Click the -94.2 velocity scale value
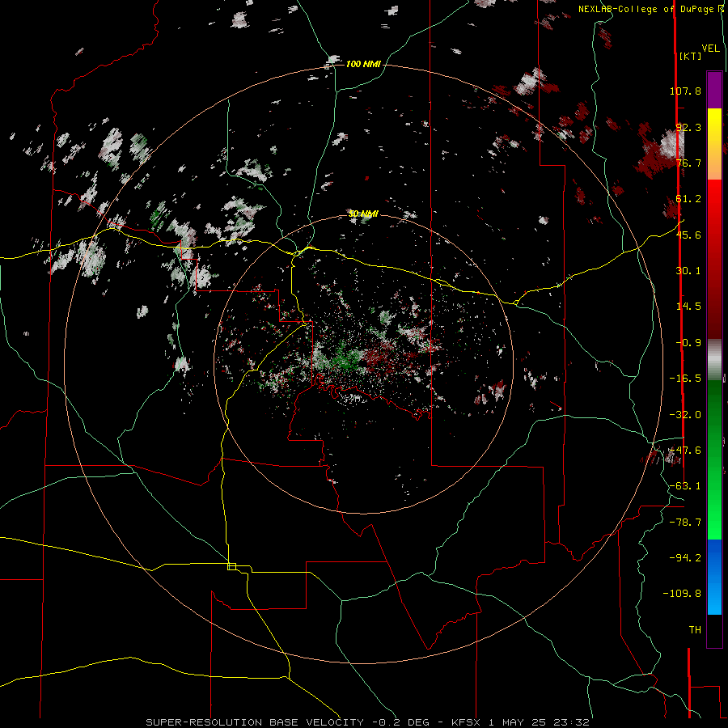 tap(685, 557)
